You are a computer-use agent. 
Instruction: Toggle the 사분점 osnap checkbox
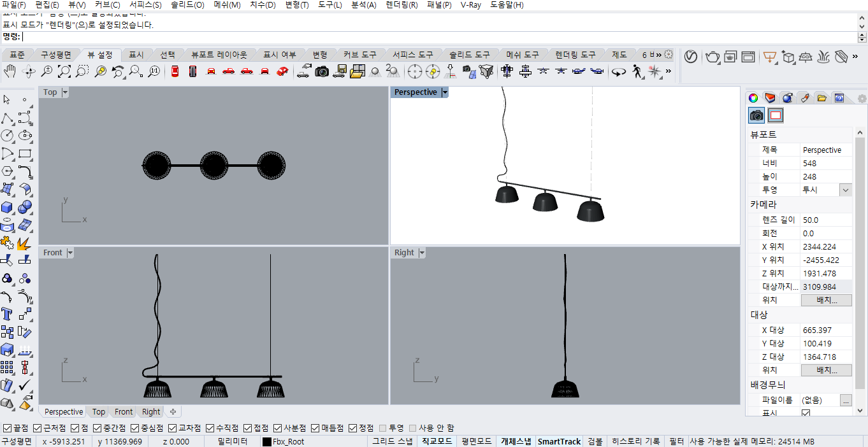pyautogui.click(x=277, y=428)
